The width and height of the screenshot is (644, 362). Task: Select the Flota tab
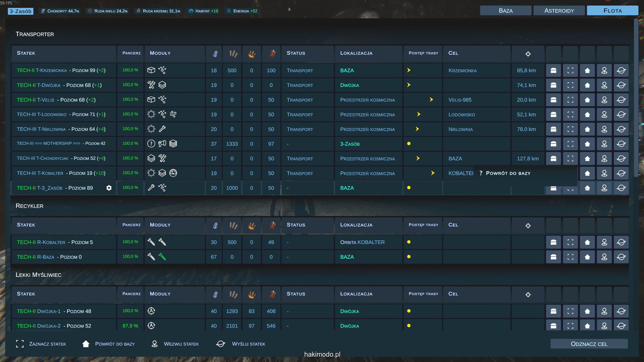coord(612,11)
